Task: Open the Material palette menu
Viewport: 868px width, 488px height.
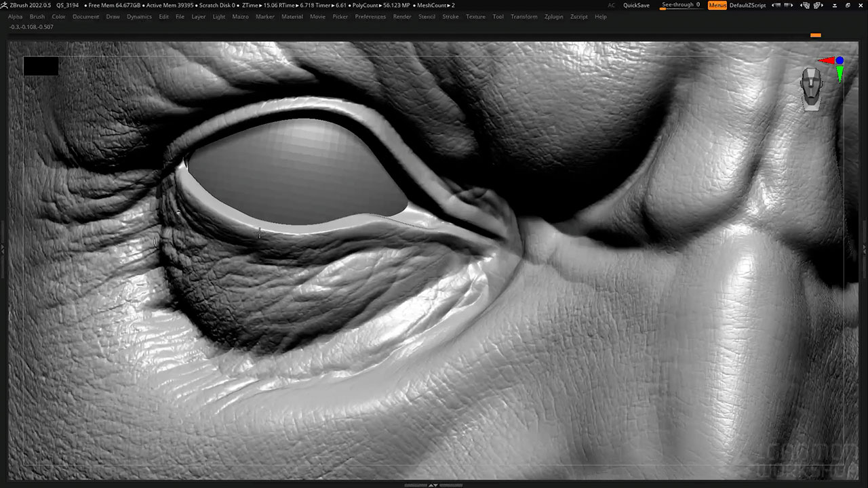Action: (292, 16)
